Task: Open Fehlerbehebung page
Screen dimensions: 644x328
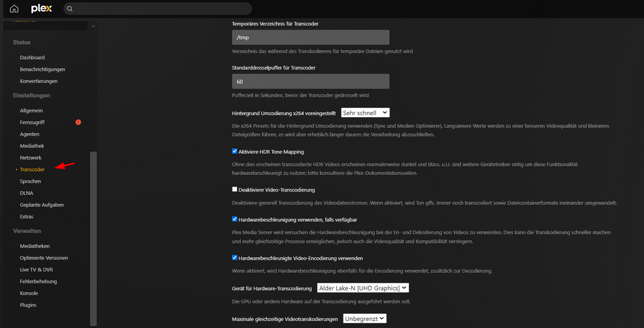Action: 38,282
